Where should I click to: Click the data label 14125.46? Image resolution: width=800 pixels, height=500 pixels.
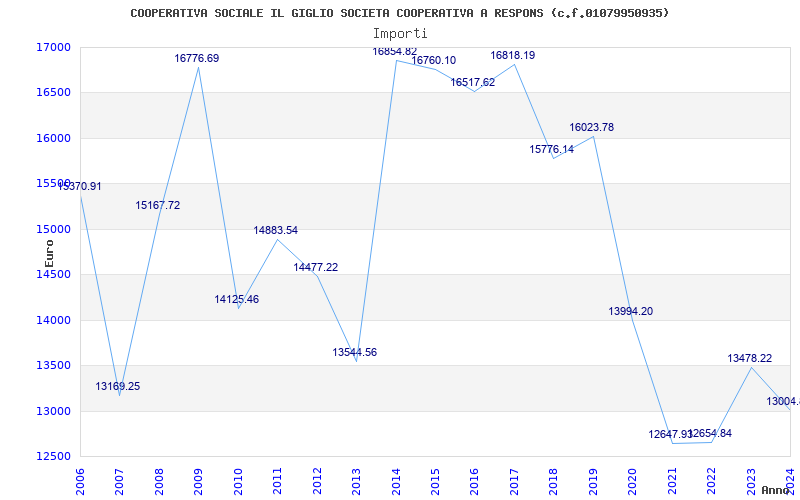point(237,299)
